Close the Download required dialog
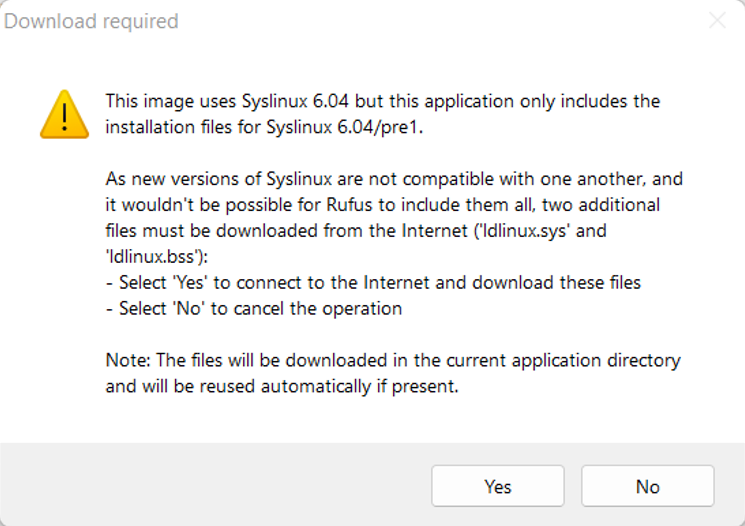 coord(717,21)
